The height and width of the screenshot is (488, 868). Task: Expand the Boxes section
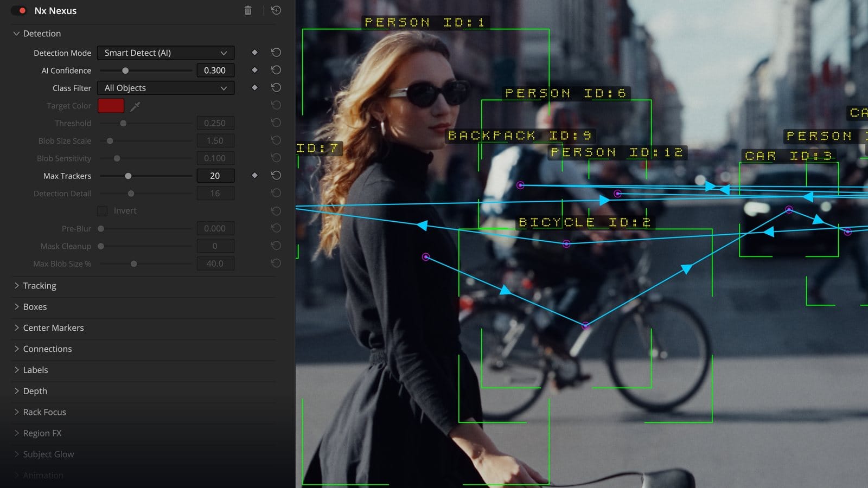click(x=16, y=306)
